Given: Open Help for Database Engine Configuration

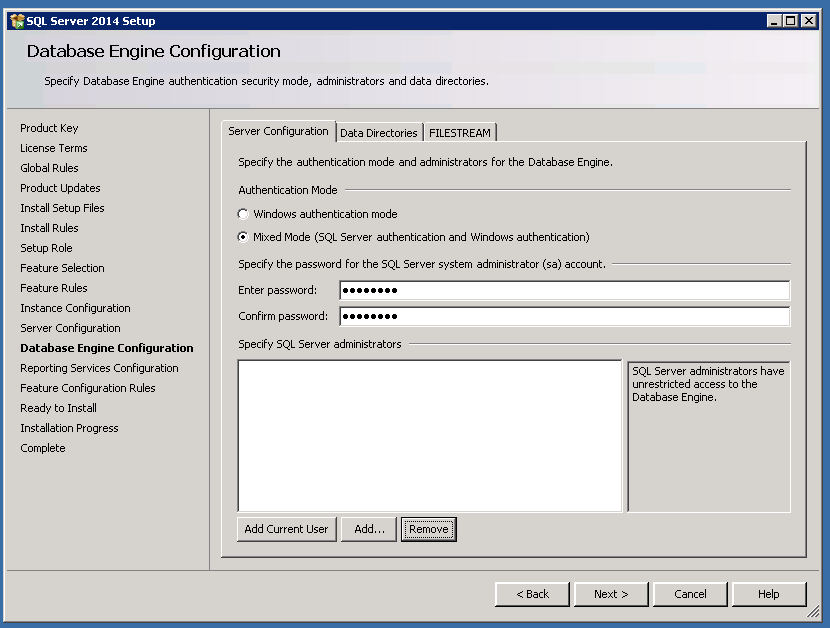Looking at the screenshot, I should 769,593.
